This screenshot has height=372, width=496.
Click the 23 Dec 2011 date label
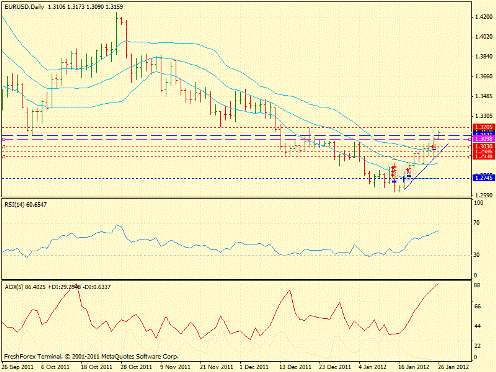335,367
